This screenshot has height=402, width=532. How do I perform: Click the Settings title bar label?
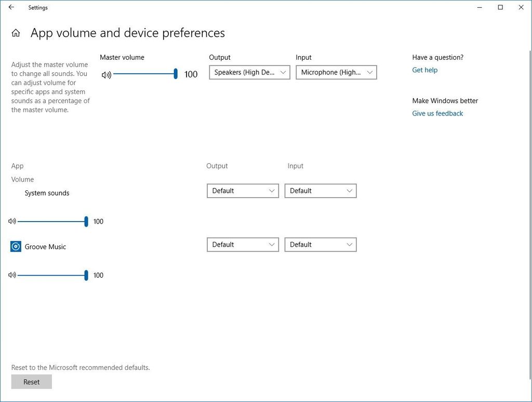[37, 7]
